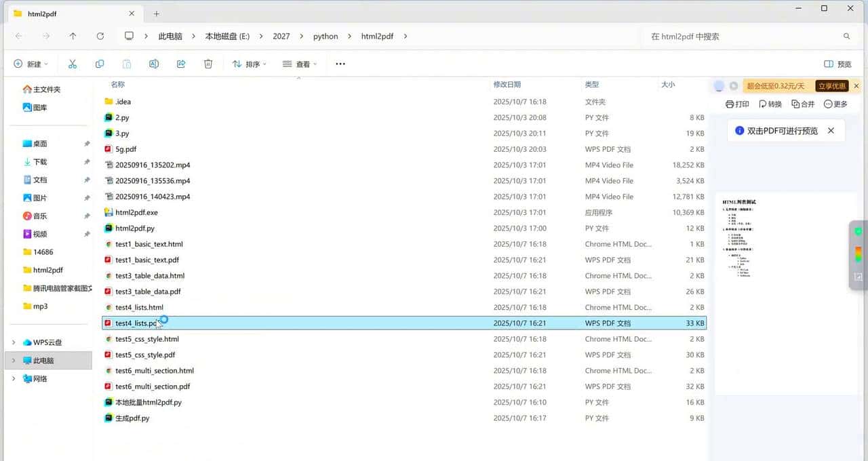This screenshot has width=868, height=461.
Task: Open the 新建 new item dropdown
Action: tap(30, 63)
